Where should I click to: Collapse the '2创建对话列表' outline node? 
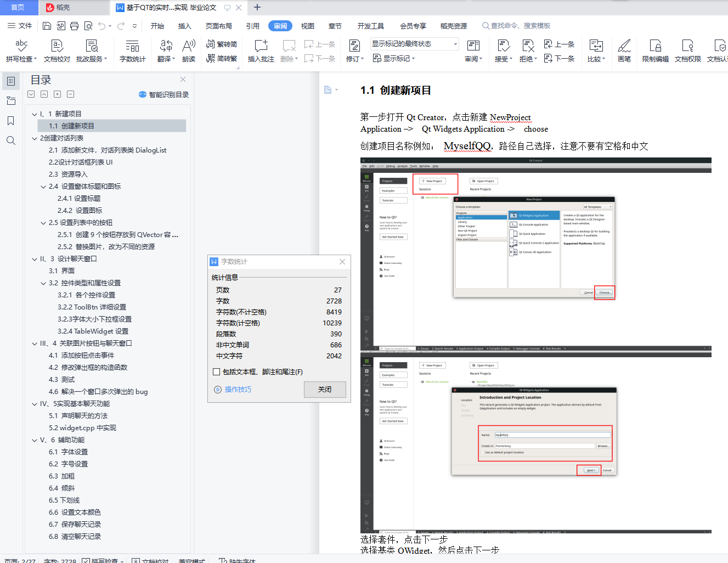click(x=35, y=138)
